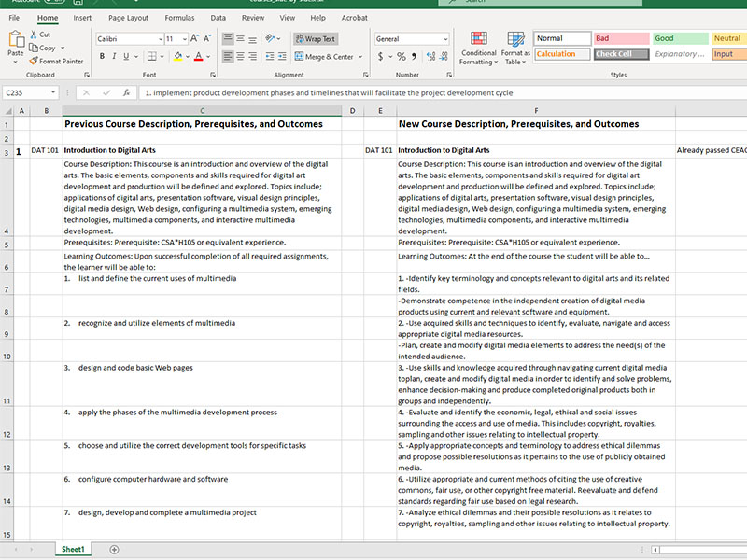Apply the Good cell style
This screenshot has width=747, height=560.
681,38
